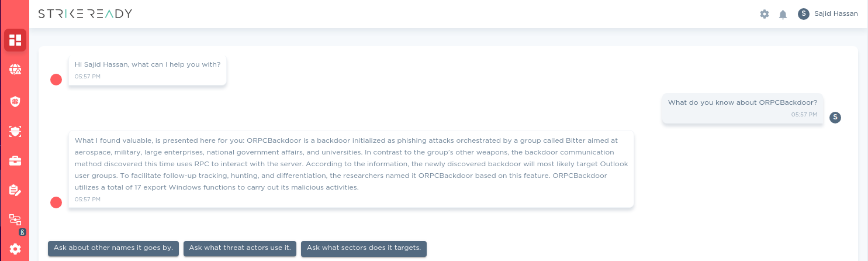Image resolution: width=868 pixels, height=261 pixels.
Task: Open the beta workflow sidebar icon
Action: click(x=15, y=221)
